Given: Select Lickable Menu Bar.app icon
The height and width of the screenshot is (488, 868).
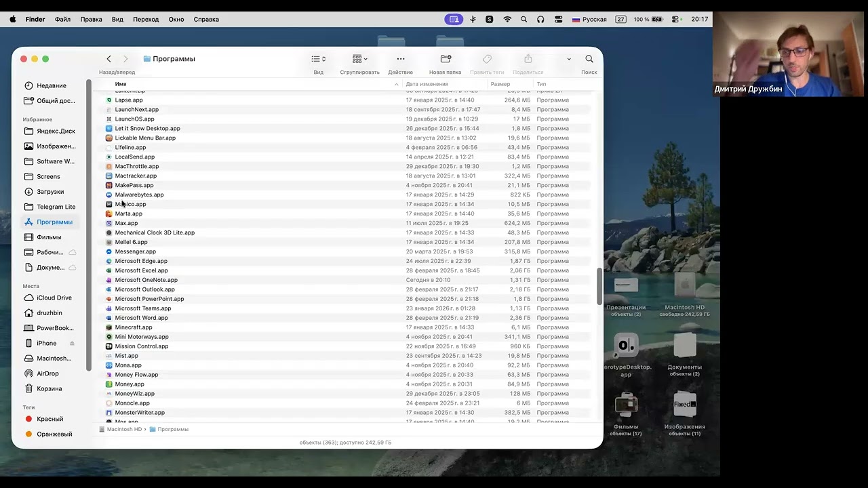Looking at the screenshot, I should click(x=108, y=138).
